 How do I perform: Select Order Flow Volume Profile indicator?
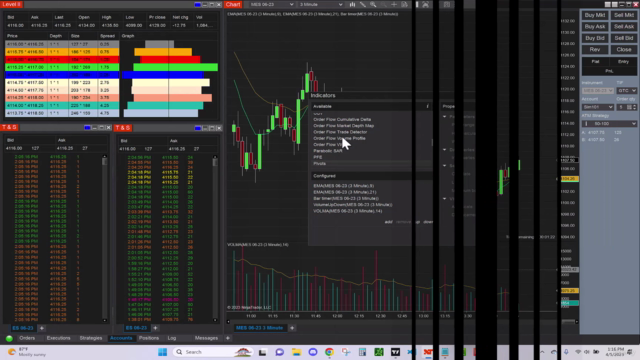click(339, 138)
